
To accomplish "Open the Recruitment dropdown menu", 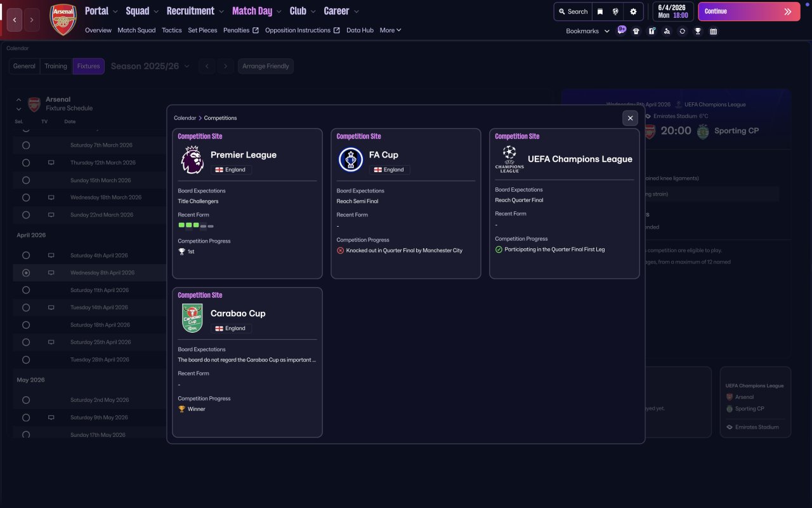I will click(x=195, y=11).
